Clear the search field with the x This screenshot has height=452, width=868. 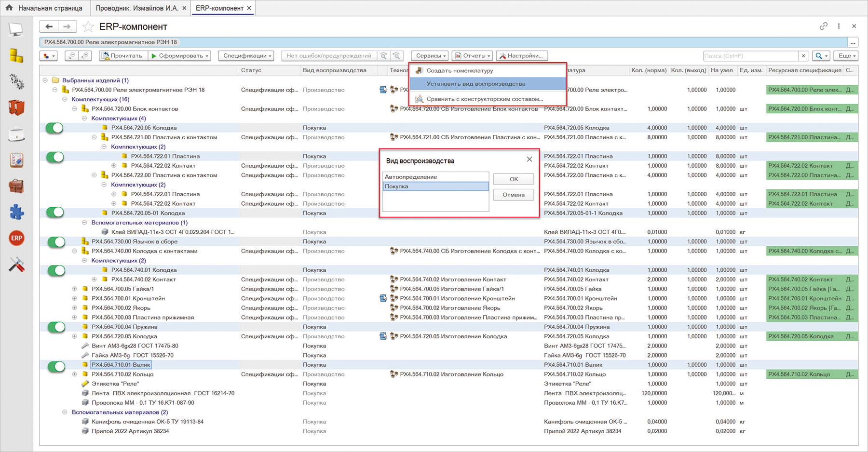(x=803, y=56)
